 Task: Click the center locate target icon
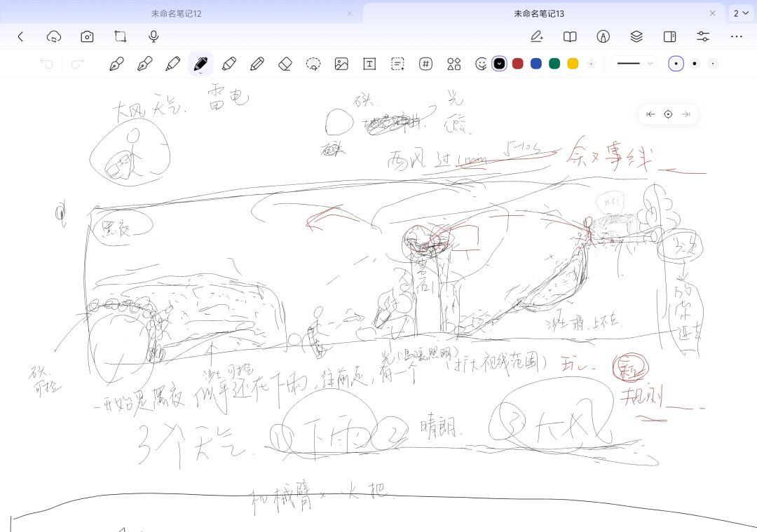pos(668,114)
